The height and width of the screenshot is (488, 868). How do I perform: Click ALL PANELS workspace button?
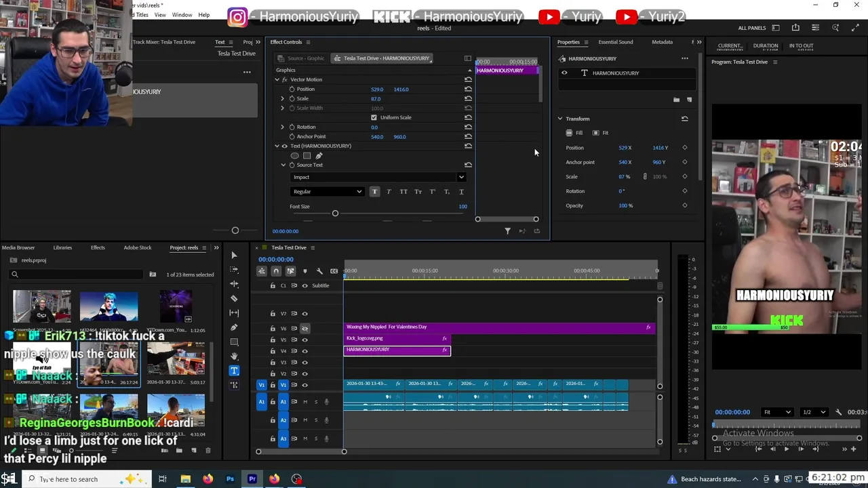(x=752, y=28)
